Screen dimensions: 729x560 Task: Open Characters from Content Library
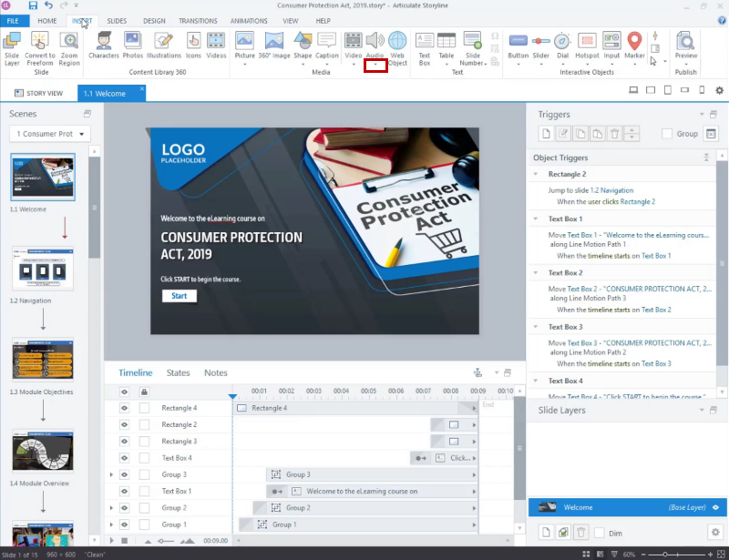[x=104, y=46]
